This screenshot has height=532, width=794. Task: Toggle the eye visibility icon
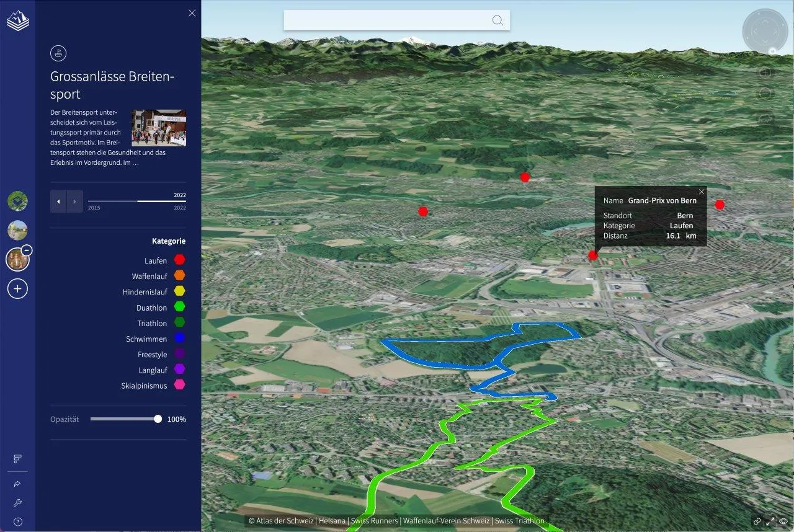(x=784, y=521)
